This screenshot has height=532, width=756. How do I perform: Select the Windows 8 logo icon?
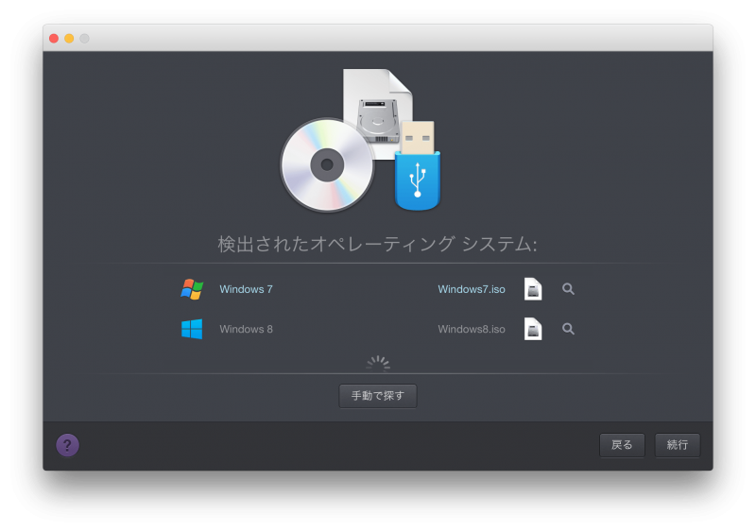[x=192, y=329]
